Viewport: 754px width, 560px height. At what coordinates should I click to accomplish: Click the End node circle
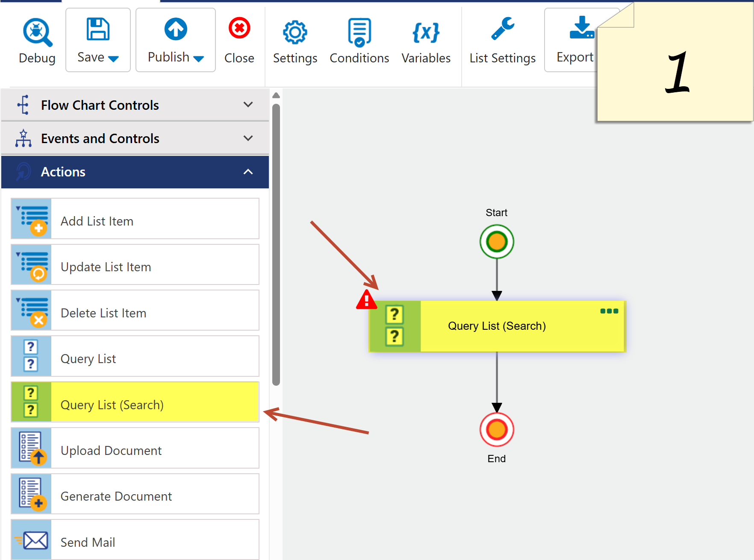click(496, 429)
